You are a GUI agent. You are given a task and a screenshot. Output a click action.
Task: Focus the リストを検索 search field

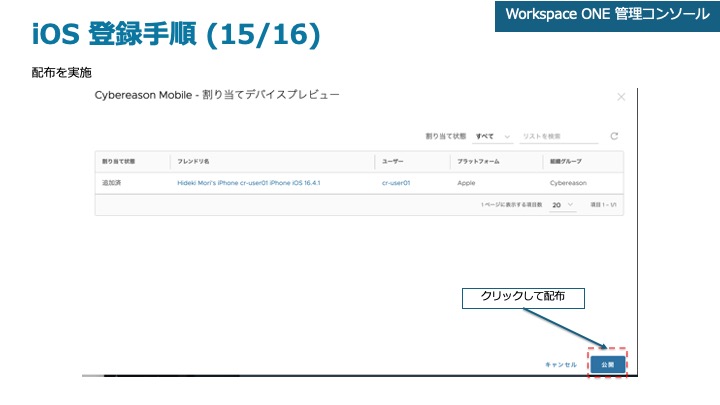(559, 136)
